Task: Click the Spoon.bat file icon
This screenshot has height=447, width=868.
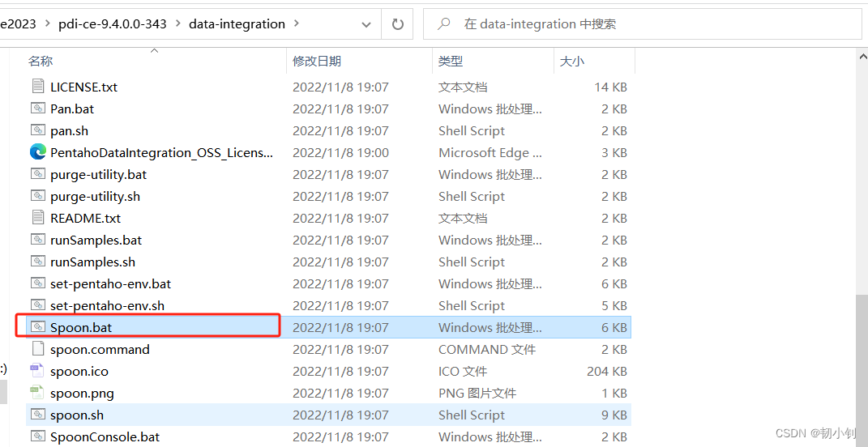Action: [x=37, y=327]
